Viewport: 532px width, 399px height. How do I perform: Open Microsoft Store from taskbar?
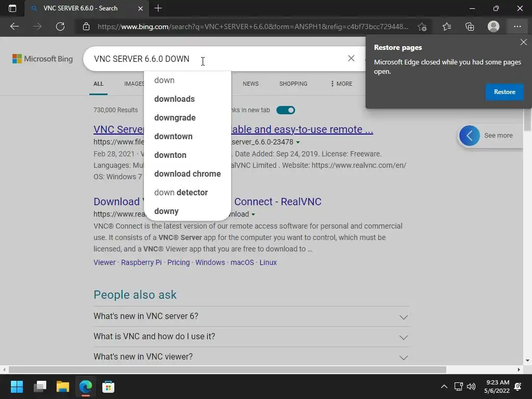point(108,387)
